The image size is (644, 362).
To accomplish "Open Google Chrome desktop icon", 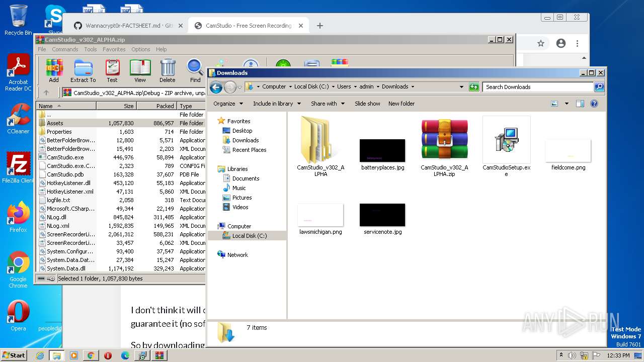I will coord(18,270).
